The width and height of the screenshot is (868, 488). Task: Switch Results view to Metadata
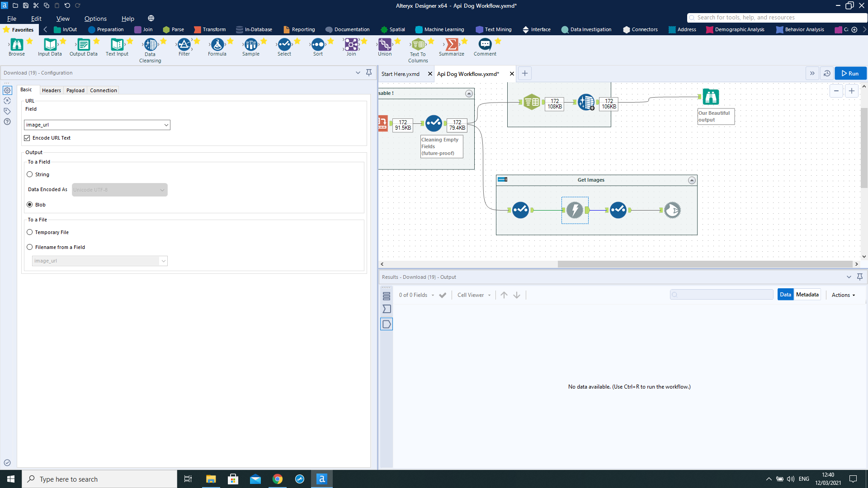807,295
